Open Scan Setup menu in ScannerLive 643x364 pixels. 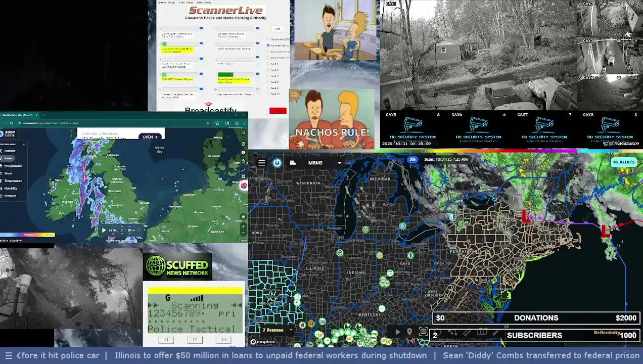pyautogui.click(x=186, y=3)
